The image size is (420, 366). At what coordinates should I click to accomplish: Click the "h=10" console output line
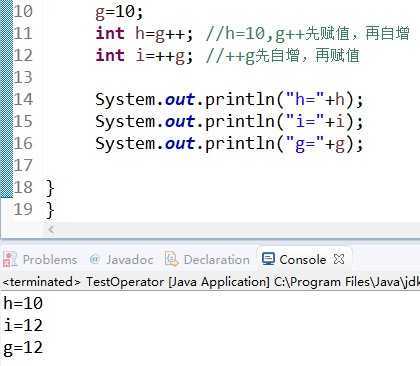coord(23,303)
